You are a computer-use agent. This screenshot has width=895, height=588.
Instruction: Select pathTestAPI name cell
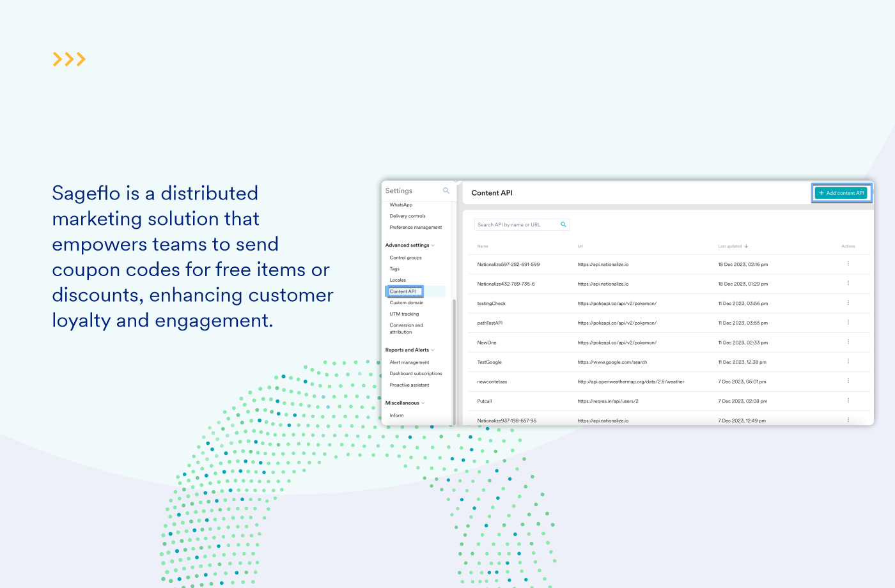[490, 323]
